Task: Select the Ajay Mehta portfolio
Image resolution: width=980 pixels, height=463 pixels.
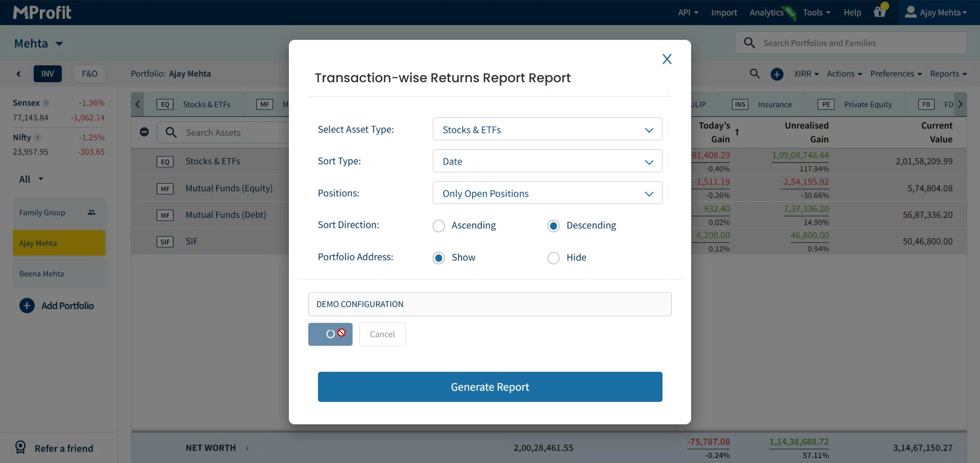Action: [x=59, y=243]
